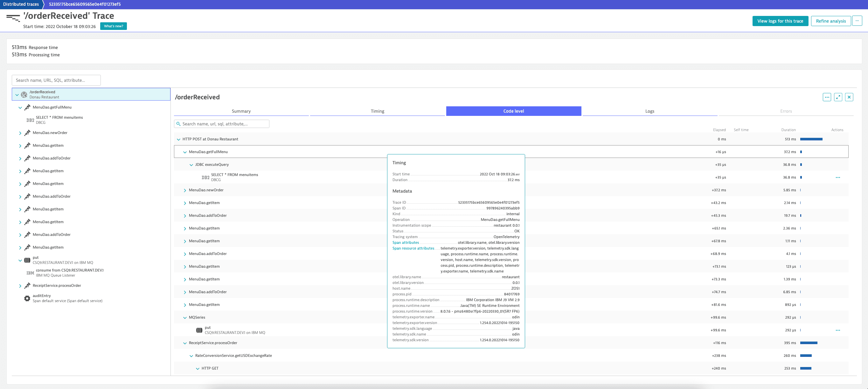Click the globe icon of /orderReceived root node

click(x=24, y=95)
